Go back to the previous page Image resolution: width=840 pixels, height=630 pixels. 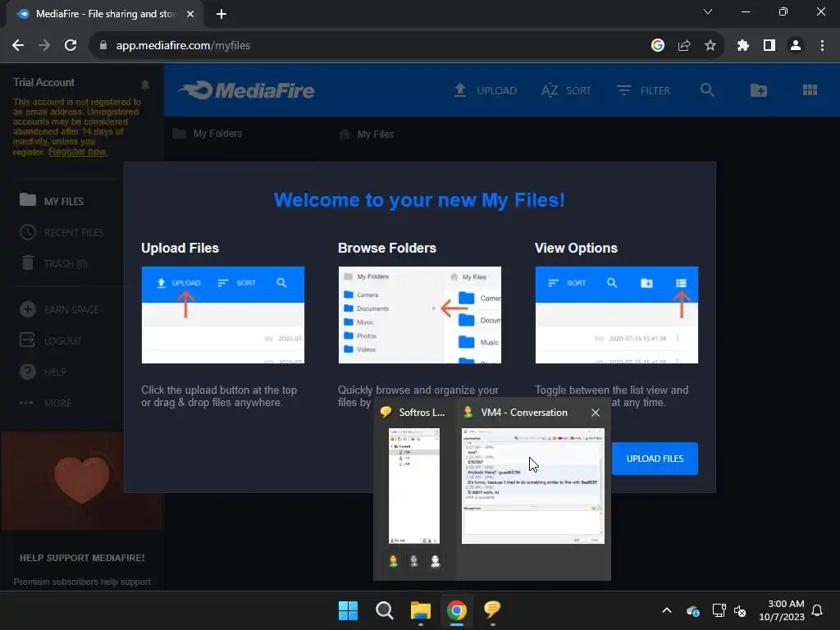[x=18, y=46]
